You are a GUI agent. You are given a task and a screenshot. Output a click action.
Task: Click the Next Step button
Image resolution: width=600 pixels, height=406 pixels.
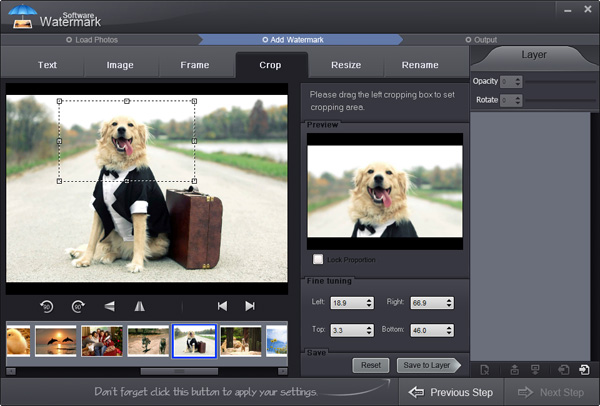point(551,392)
